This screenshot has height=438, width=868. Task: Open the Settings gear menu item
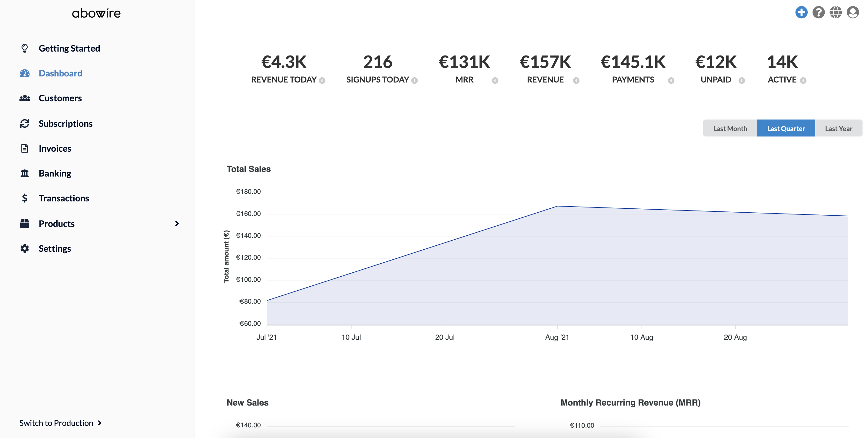click(x=55, y=248)
